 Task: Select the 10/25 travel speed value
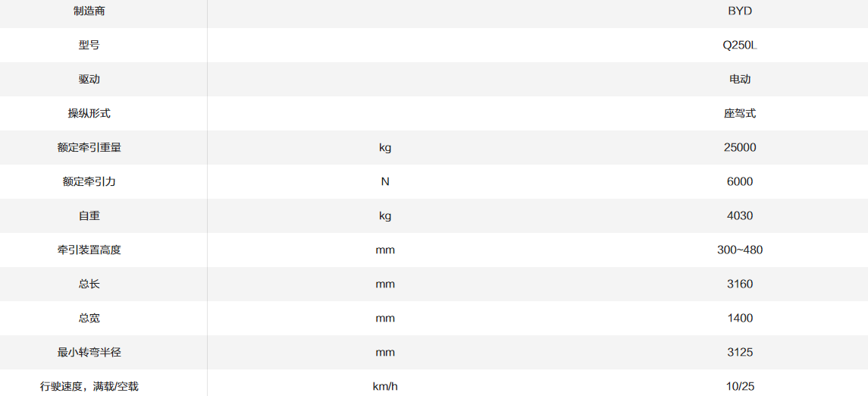(x=739, y=387)
